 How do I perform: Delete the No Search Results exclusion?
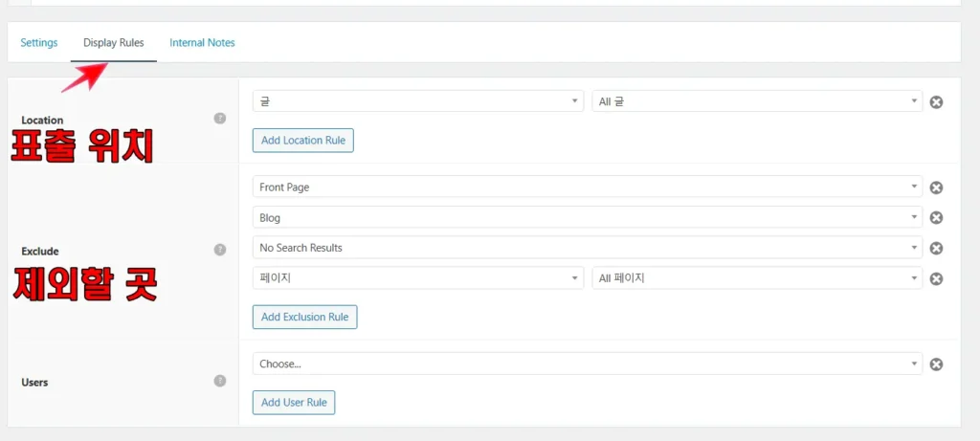click(x=936, y=248)
